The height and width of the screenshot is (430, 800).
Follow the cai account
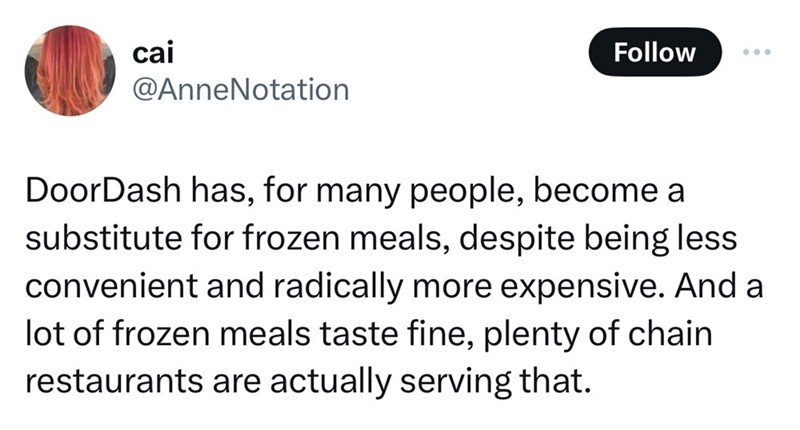point(655,52)
